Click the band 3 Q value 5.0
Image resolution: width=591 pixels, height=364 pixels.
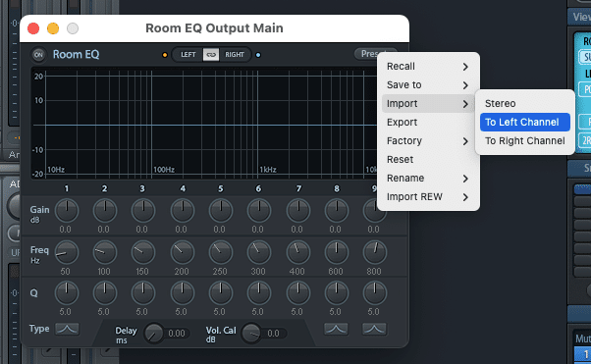(x=141, y=312)
